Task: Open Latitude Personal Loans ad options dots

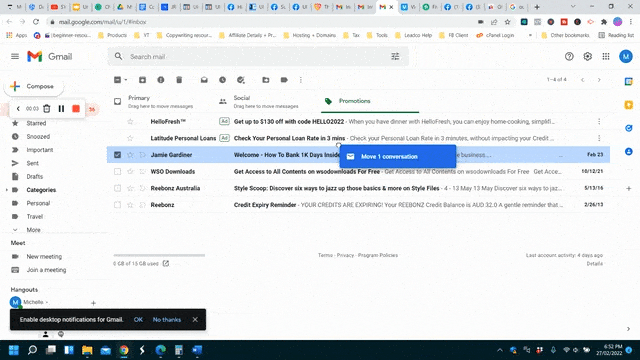Action: [x=599, y=138]
